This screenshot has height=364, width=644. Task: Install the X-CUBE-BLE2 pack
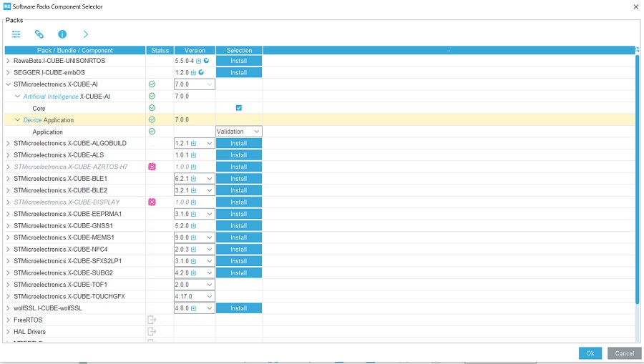pos(238,190)
